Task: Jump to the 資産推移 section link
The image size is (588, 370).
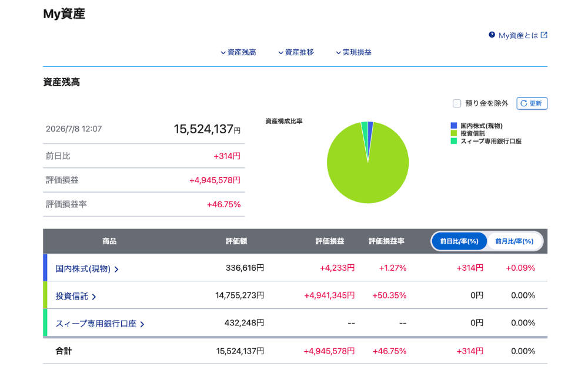Action: [299, 52]
